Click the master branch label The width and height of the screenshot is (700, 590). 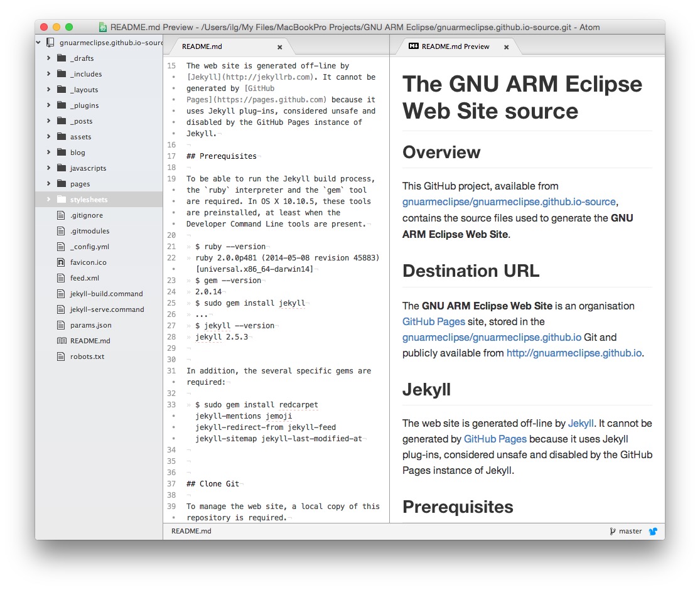click(630, 531)
